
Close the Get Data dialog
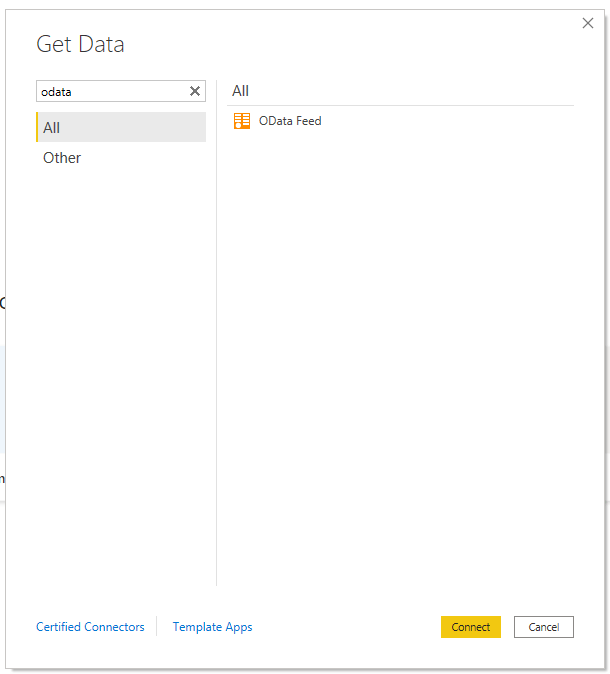[588, 23]
